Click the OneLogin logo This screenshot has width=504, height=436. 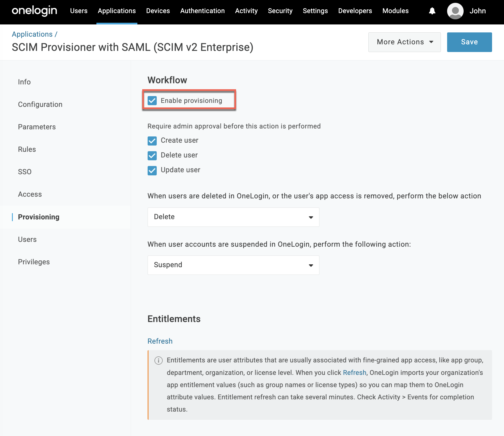tap(34, 11)
